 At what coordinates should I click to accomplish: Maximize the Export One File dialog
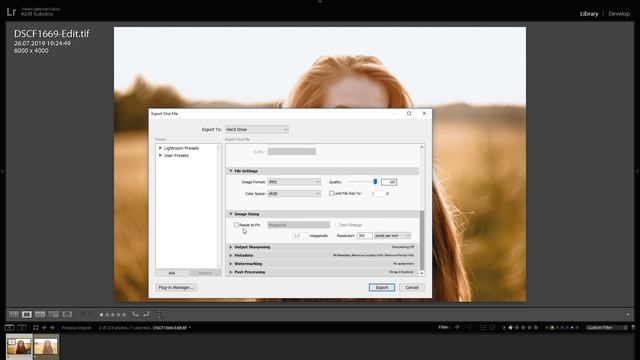point(409,113)
